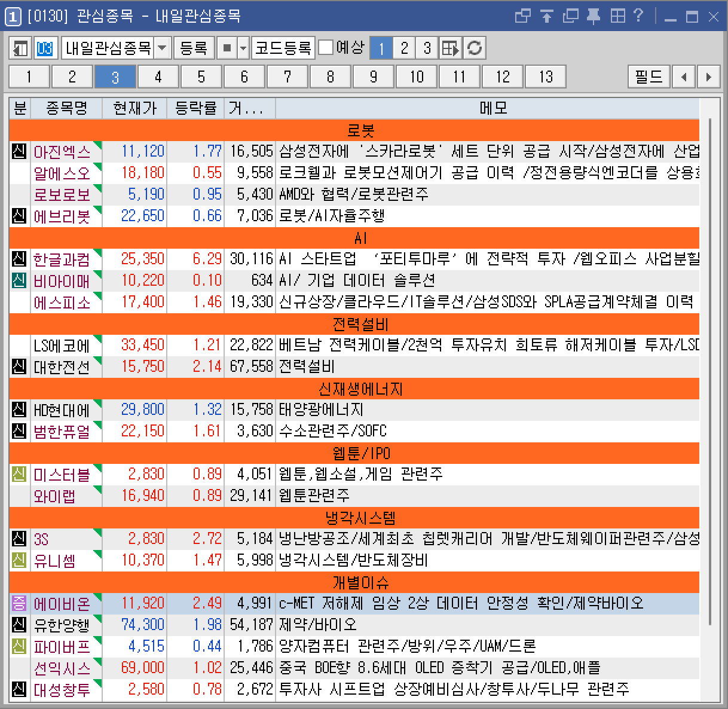Open help with the question mark icon
The height and width of the screenshot is (709, 728).
tap(638, 16)
